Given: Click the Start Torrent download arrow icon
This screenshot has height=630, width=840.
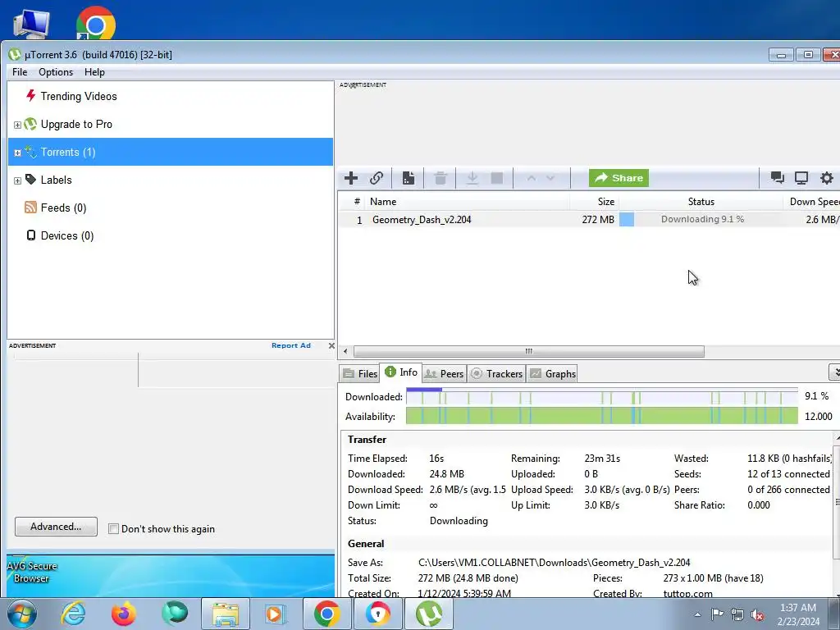Looking at the screenshot, I should (x=472, y=178).
